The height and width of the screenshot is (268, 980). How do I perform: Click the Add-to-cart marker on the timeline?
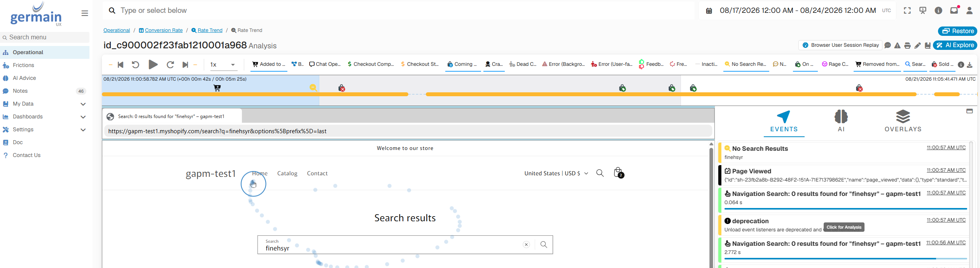217,88
